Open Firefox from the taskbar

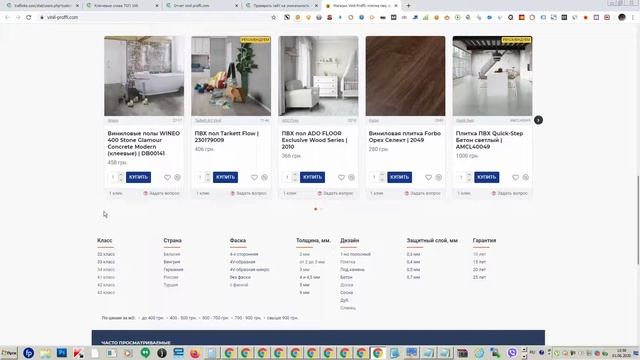click(x=195, y=353)
